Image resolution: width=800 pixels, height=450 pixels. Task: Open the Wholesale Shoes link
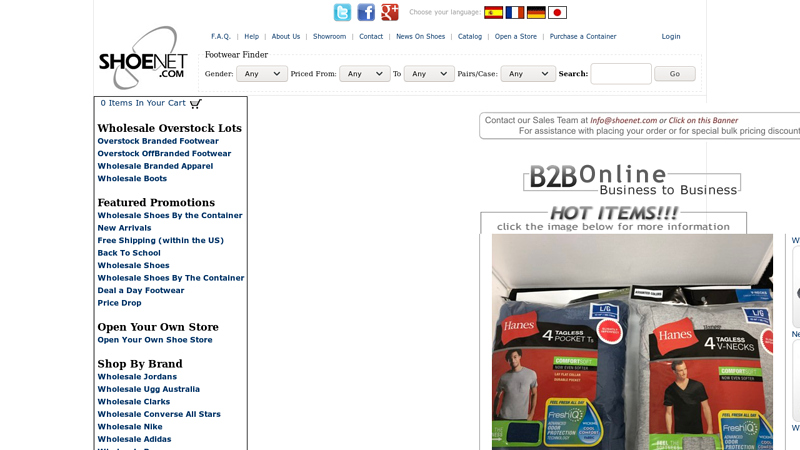[x=133, y=265]
